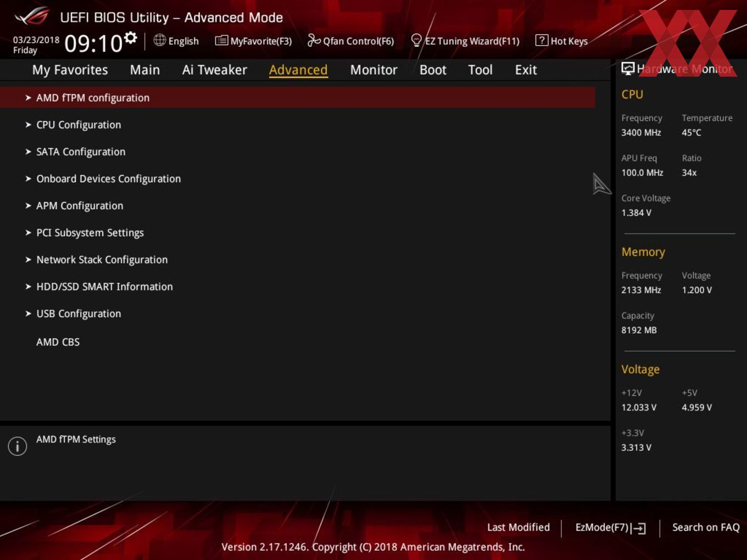Open date and time settings gear
Viewport: 747px width, 560px height.
coord(131,37)
